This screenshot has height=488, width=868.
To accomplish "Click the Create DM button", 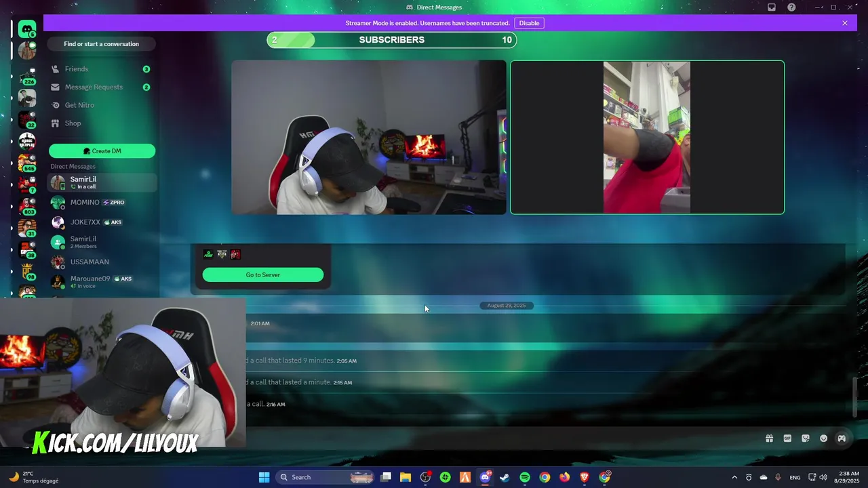I will [x=102, y=151].
